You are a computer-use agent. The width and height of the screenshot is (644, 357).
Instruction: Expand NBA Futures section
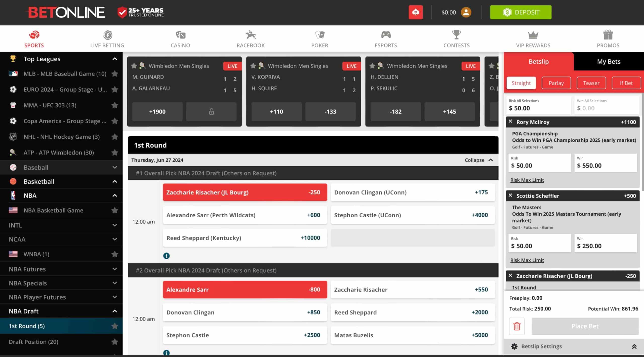tap(61, 269)
